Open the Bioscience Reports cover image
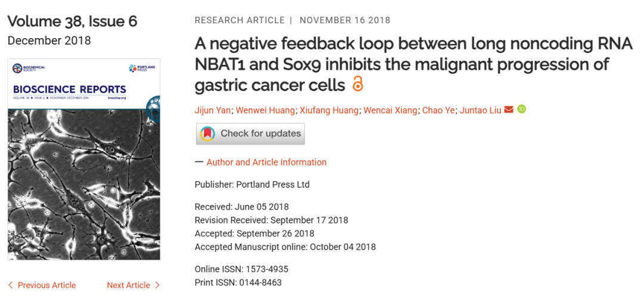The height and width of the screenshot is (296, 644). click(84, 159)
